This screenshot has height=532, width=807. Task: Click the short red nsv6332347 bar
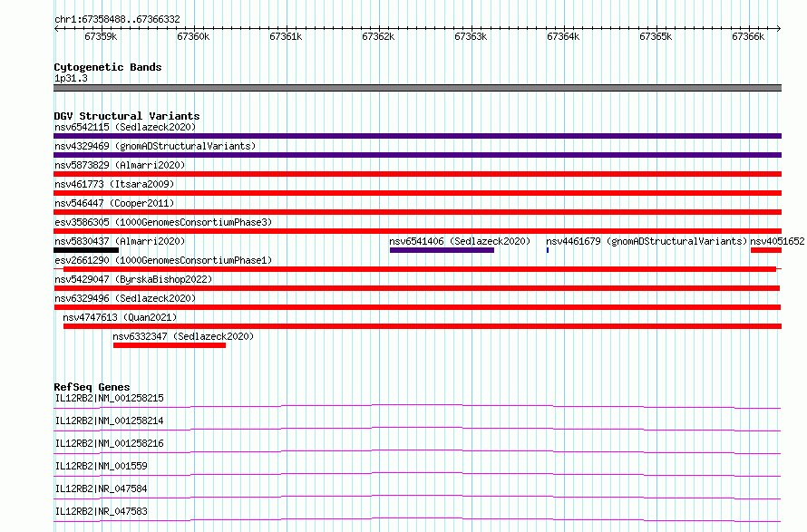click(x=170, y=345)
